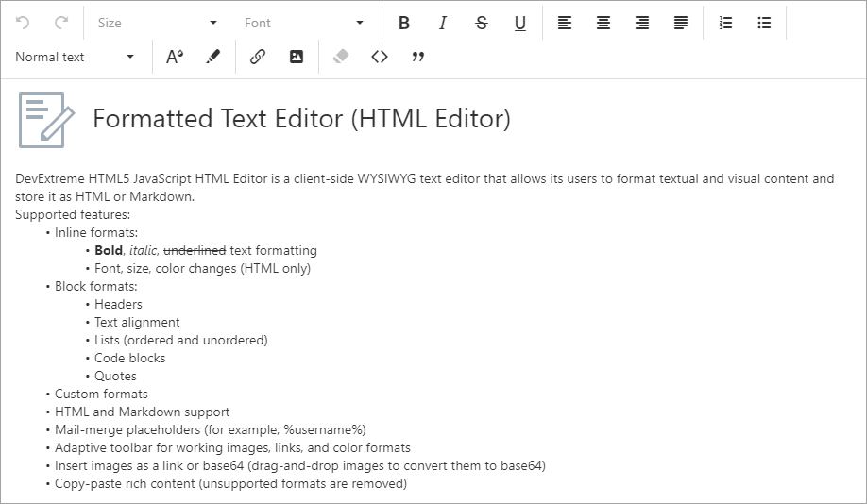Click the 'Code blocks' list item
Viewport: 867px width, 504px height.
(130, 358)
